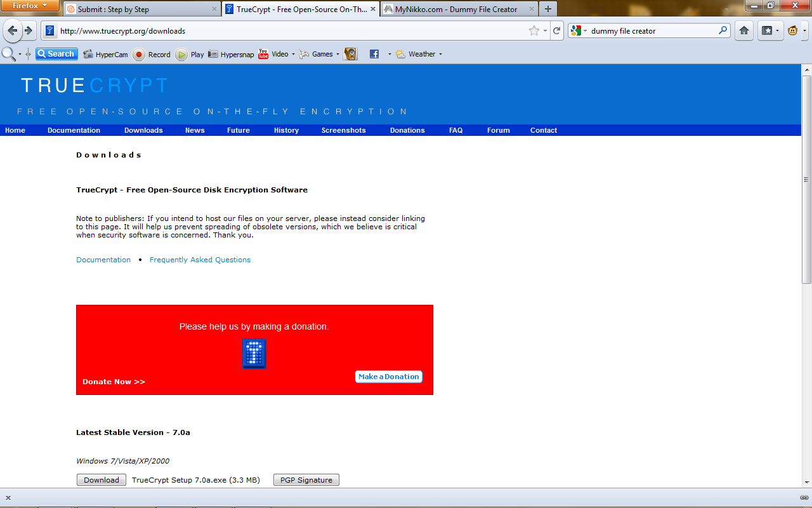Viewport: 812px width, 508px height.
Task: Open the Weather toolbar button
Action: click(416, 55)
